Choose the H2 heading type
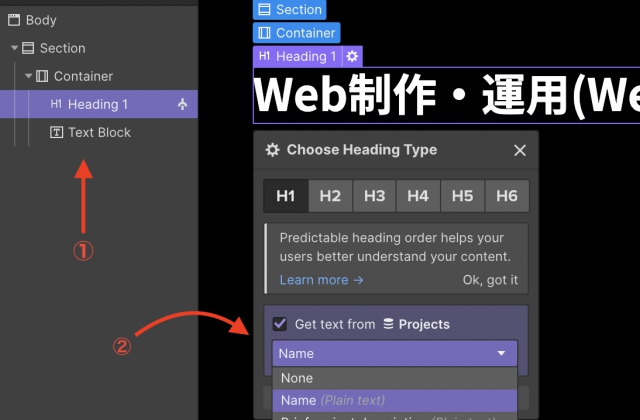This screenshot has height=420, width=640. pyautogui.click(x=330, y=196)
